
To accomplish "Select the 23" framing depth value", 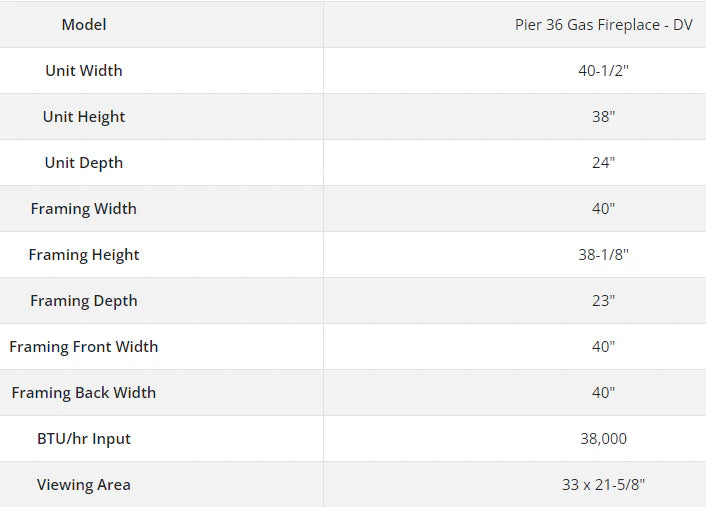I will (x=603, y=300).
